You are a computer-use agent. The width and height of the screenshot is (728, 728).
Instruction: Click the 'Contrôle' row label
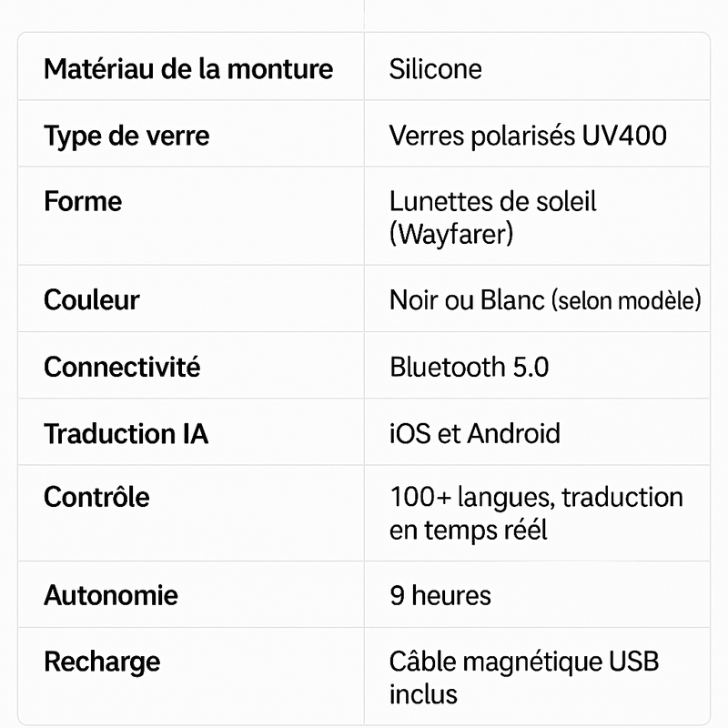pyautogui.click(x=96, y=497)
